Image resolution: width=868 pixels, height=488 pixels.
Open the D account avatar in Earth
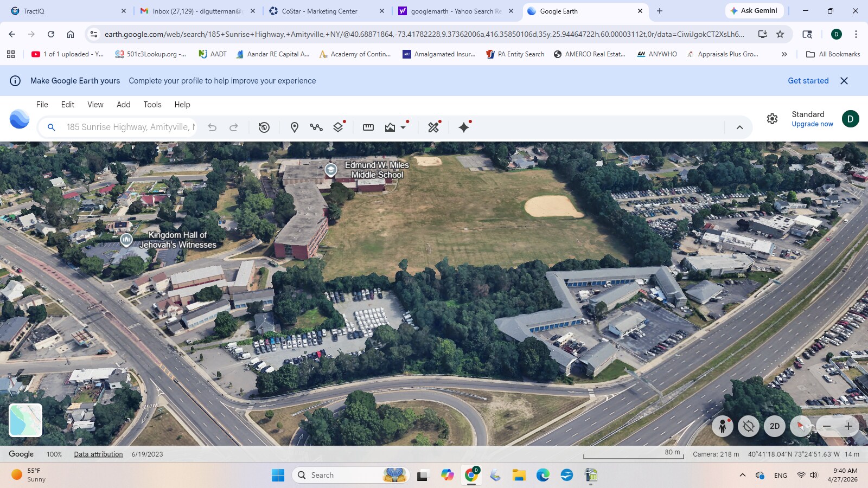850,119
